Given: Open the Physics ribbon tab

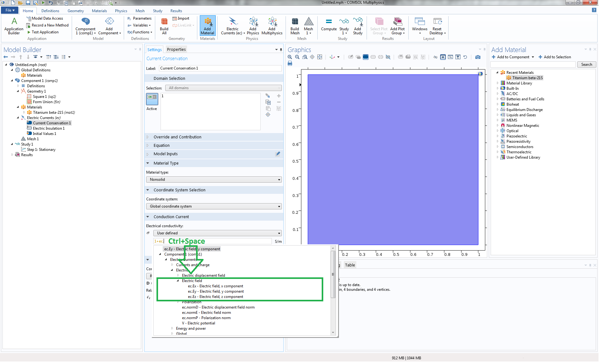Looking at the screenshot, I should pos(121,11).
